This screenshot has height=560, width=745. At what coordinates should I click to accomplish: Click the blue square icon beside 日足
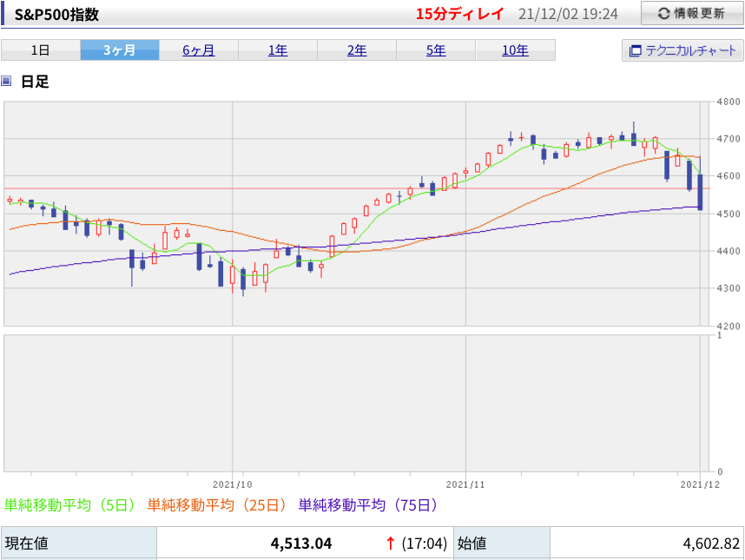[x=6, y=81]
